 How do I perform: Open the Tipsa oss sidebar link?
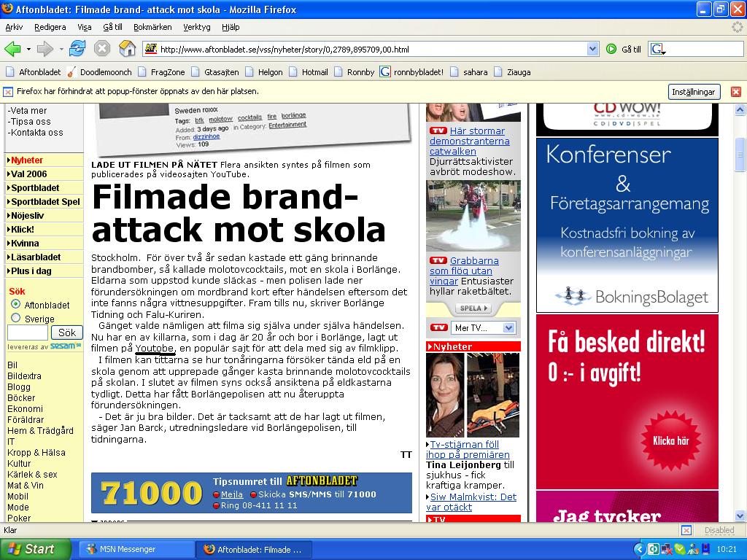point(31,122)
